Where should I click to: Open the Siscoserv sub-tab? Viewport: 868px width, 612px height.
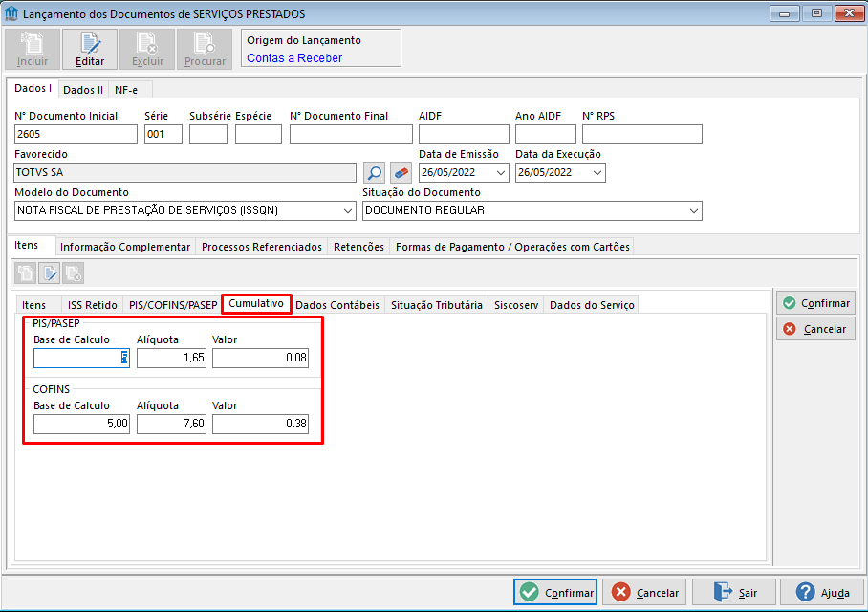(516, 305)
